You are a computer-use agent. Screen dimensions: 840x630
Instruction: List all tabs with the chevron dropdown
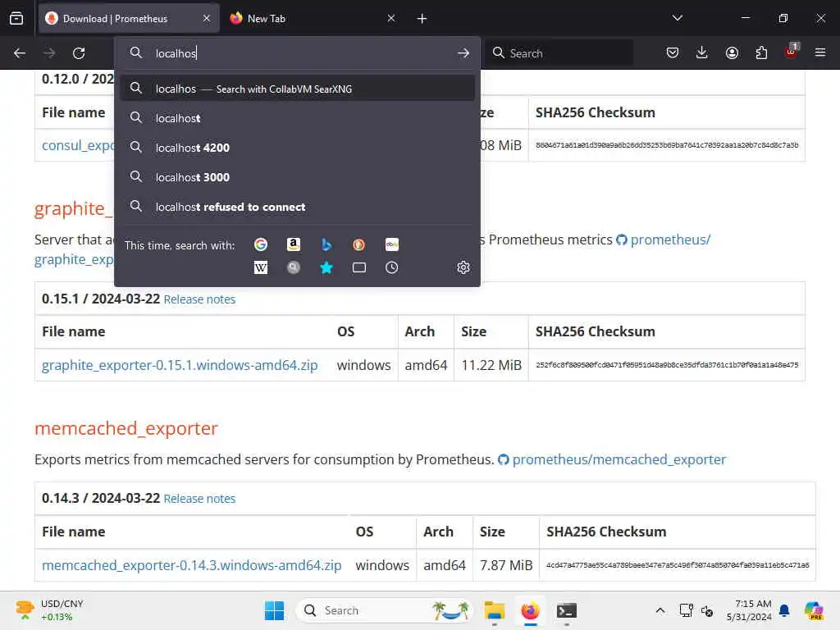click(x=678, y=18)
